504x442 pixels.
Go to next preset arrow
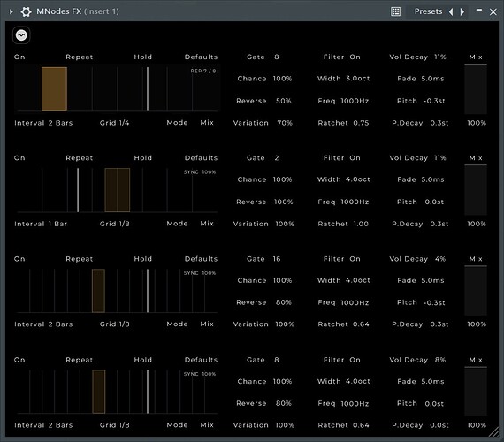coord(462,11)
